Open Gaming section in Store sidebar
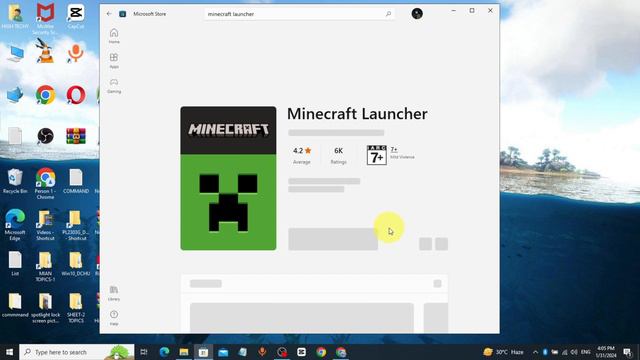The width and height of the screenshot is (640, 360). (114, 86)
